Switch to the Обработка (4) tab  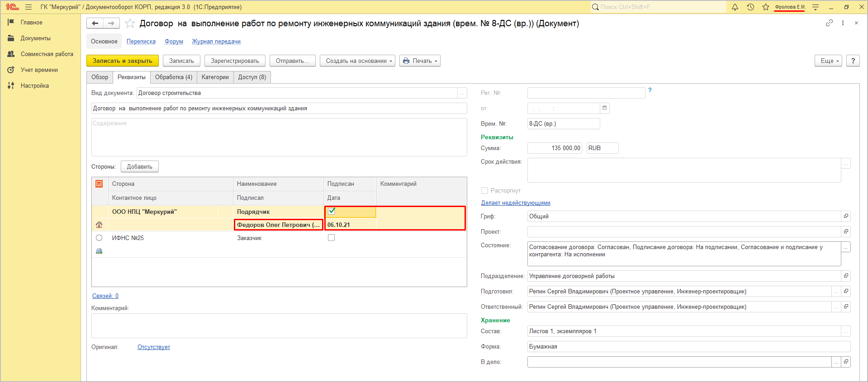point(174,77)
